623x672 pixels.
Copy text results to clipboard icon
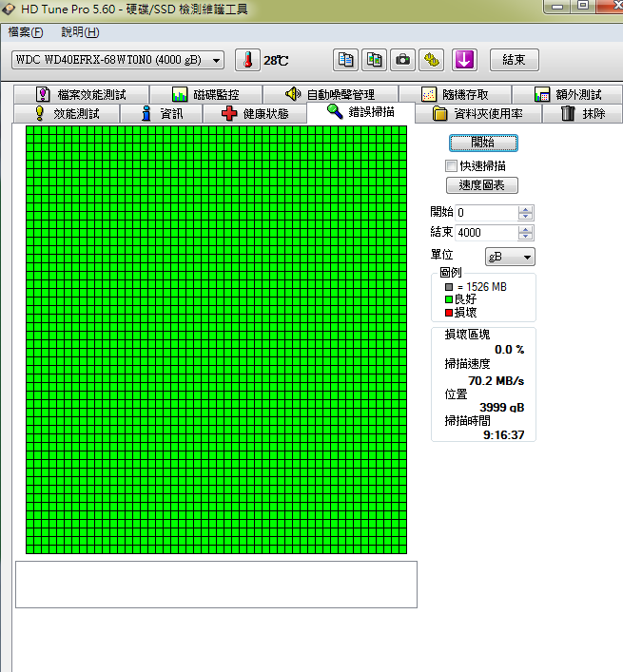[x=345, y=60]
